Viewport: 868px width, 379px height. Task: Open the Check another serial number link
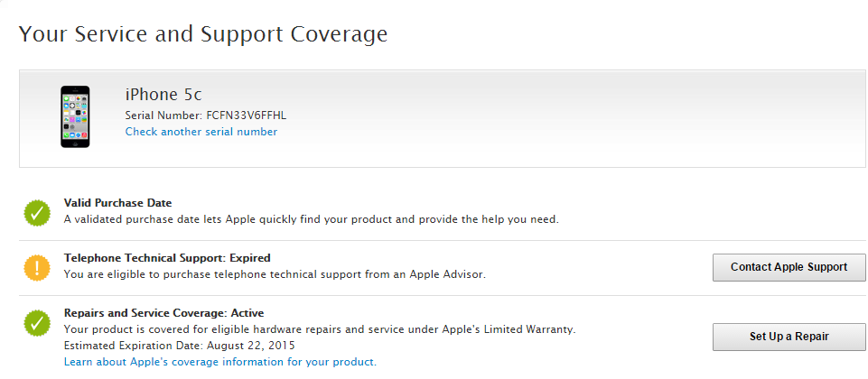[201, 132]
